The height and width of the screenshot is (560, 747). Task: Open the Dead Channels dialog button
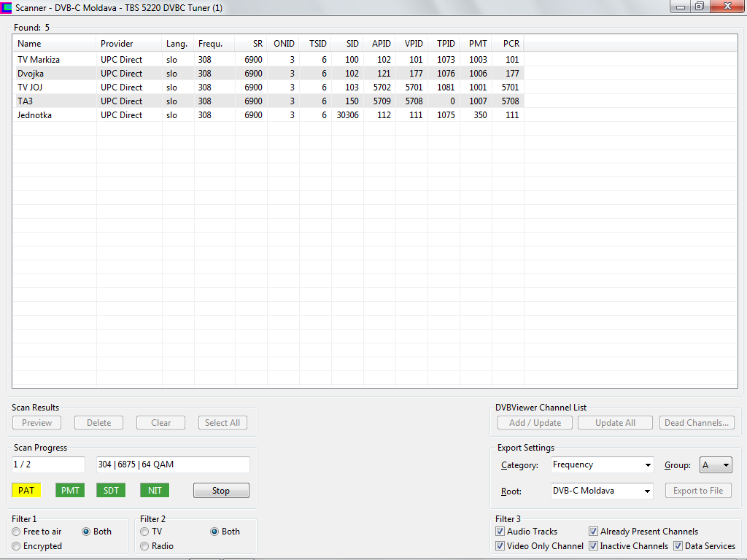[x=697, y=423]
